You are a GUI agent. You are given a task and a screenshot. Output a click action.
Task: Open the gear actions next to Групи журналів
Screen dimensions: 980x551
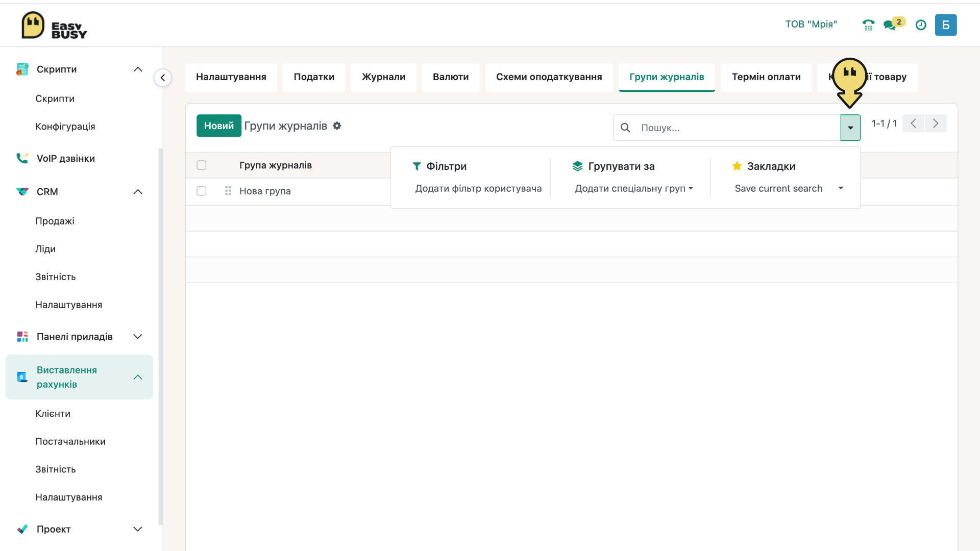click(x=337, y=126)
